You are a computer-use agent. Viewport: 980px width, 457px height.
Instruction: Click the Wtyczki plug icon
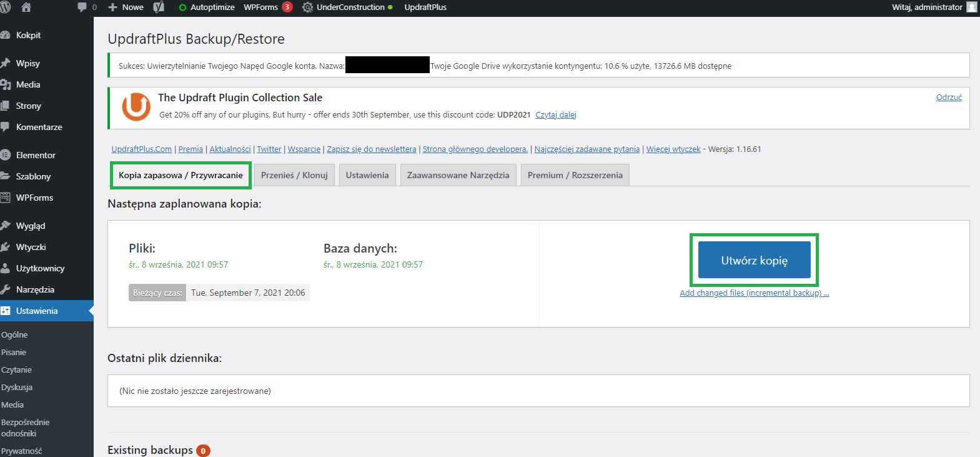(x=5, y=247)
